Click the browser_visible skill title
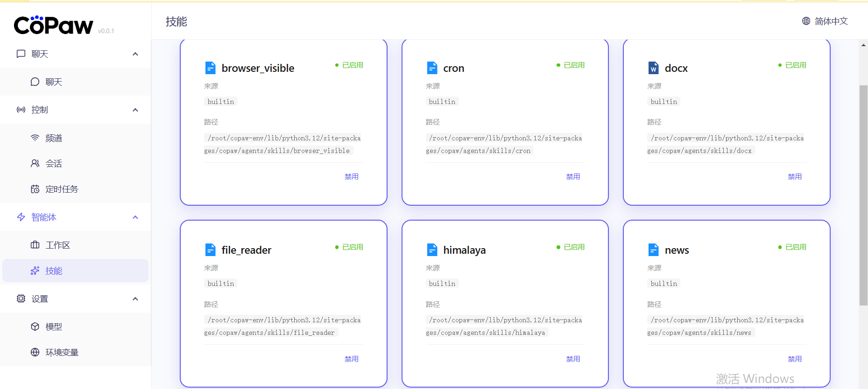The width and height of the screenshot is (868, 389). click(x=258, y=68)
